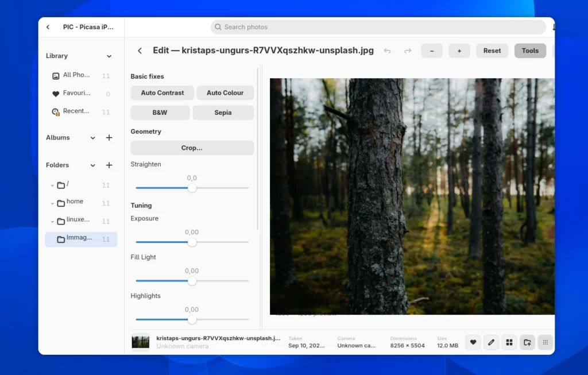Click the photo thumbnail in the info bar
The width and height of the screenshot is (588, 375).
point(141,342)
